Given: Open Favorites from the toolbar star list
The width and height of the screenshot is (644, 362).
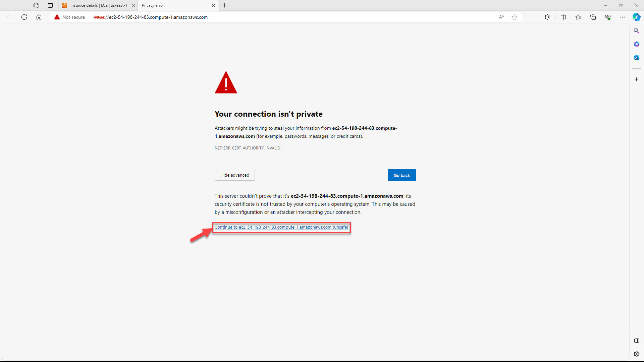Looking at the screenshot, I should (x=578, y=17).
